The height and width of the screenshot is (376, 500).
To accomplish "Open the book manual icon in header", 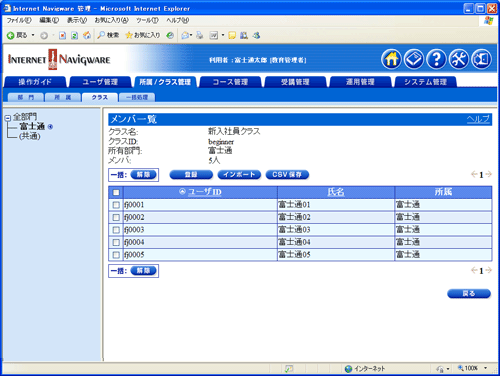I will pyautogui.click(x=414, y=59).
